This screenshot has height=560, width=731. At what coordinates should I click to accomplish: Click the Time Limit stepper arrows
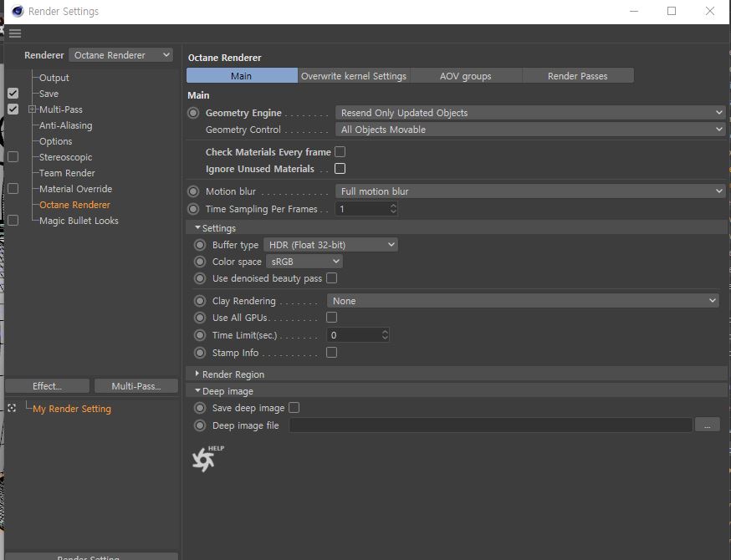click(385, 335)
